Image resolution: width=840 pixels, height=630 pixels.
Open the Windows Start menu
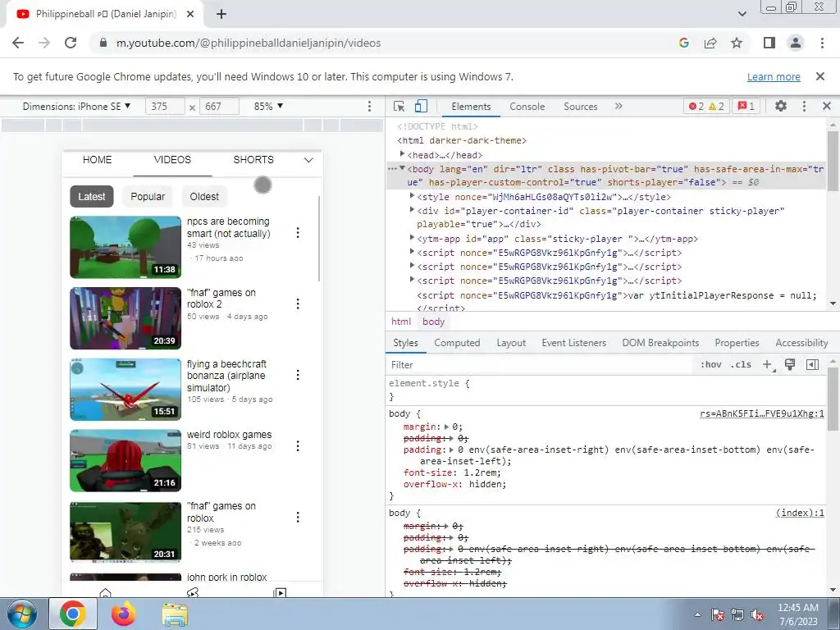[x=21, y=614]
